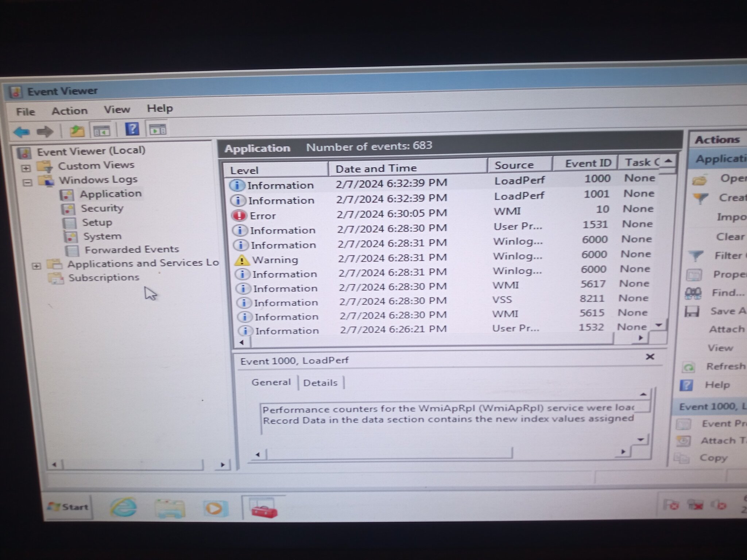Open Internet Explorer from the taskbar
The image size is (747, 560).
pyautogui.click(x=124, y=507)
